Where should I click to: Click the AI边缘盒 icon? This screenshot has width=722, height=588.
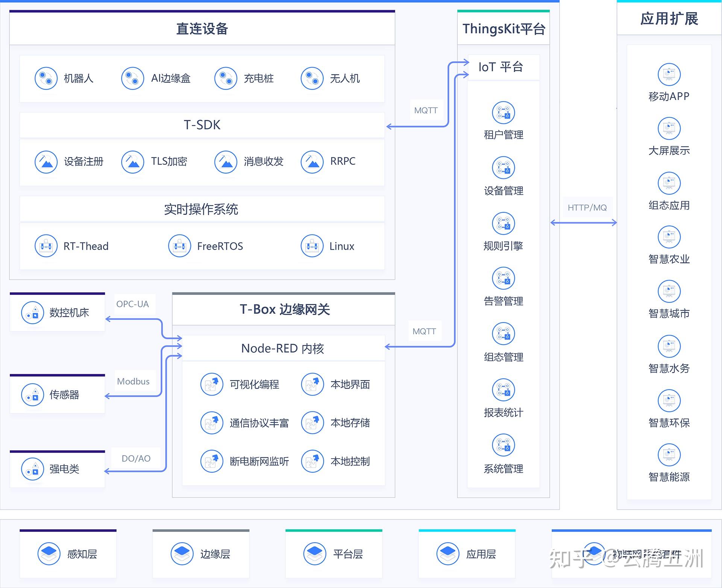pyautogui.click(x=132, y=78)
